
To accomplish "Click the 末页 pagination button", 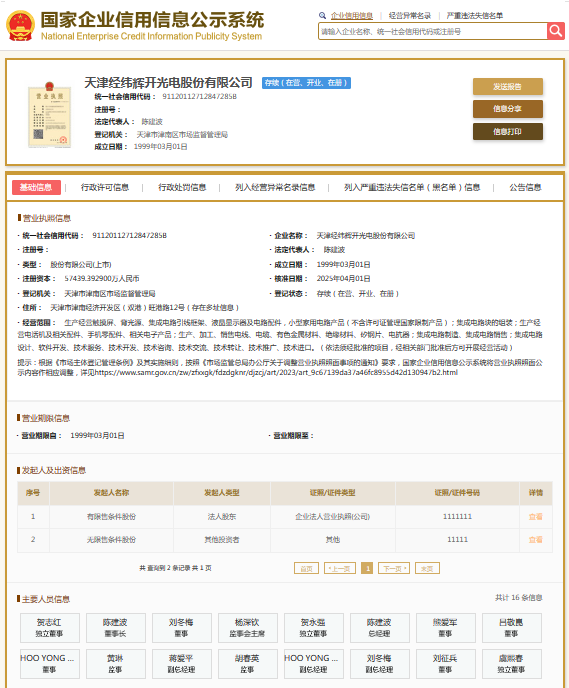I will tap(427, 568).
